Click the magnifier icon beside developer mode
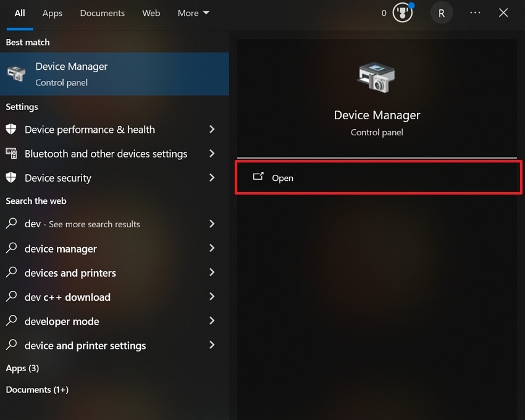This screenshot has width=525, height=420. point(10,321)
